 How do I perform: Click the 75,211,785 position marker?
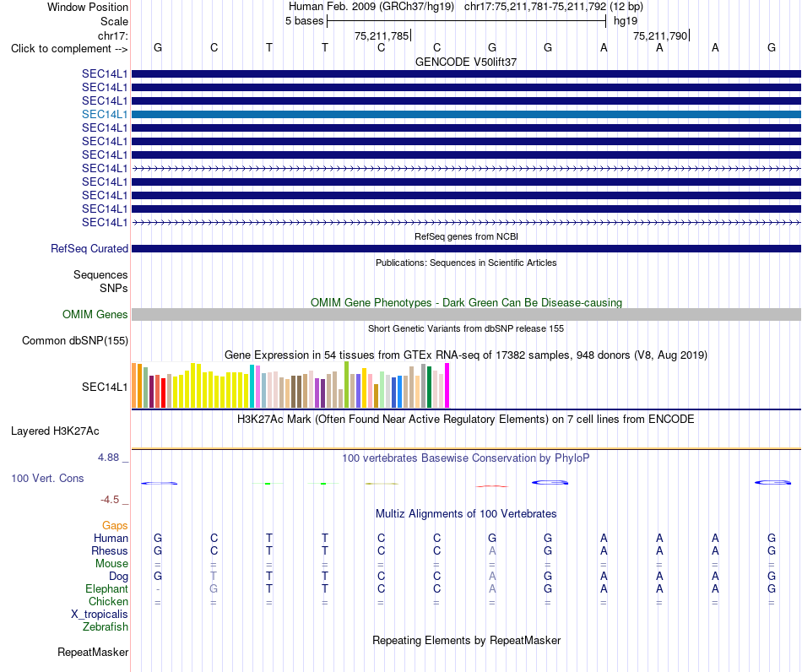coord(382,35)
